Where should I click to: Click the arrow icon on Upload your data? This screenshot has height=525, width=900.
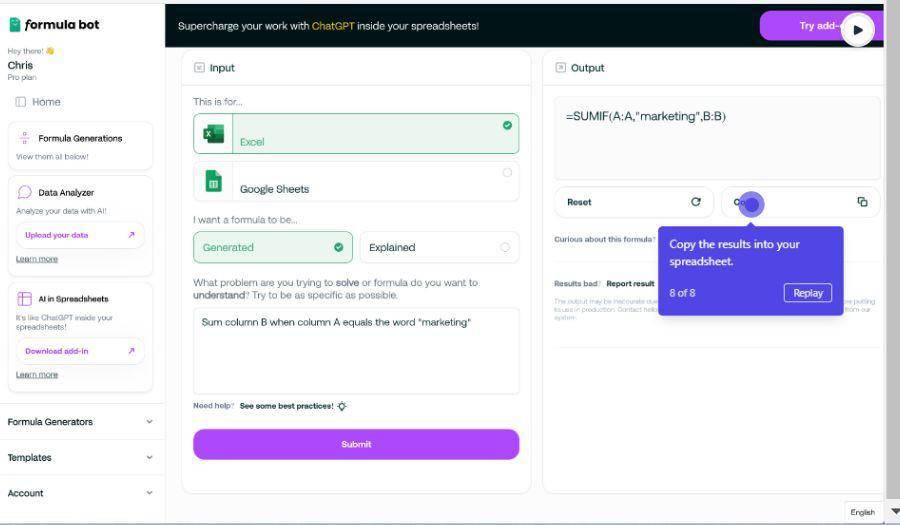[131, 235]
